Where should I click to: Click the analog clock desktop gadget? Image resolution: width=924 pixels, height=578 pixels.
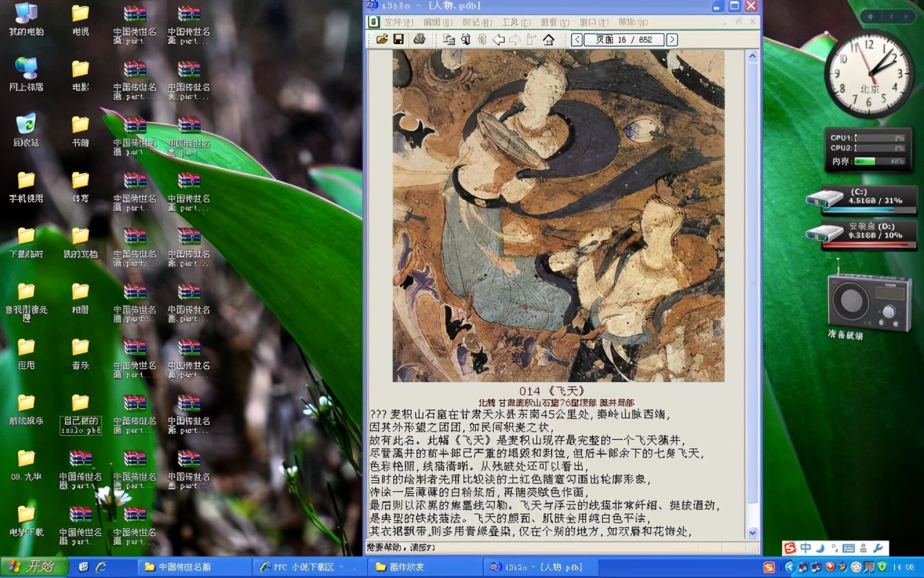868,74
